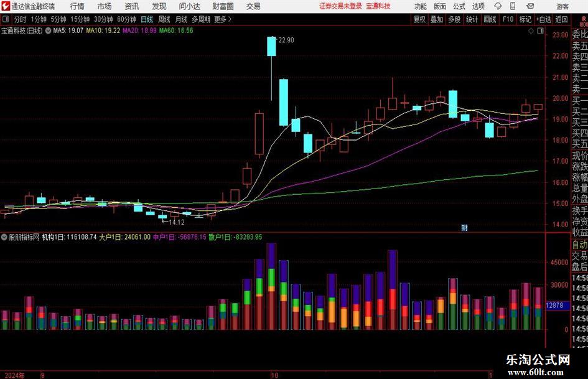Viewport: 588px width, 379px height.
Task: Open the mail envelope icon
Action: [x=530, y=6]
